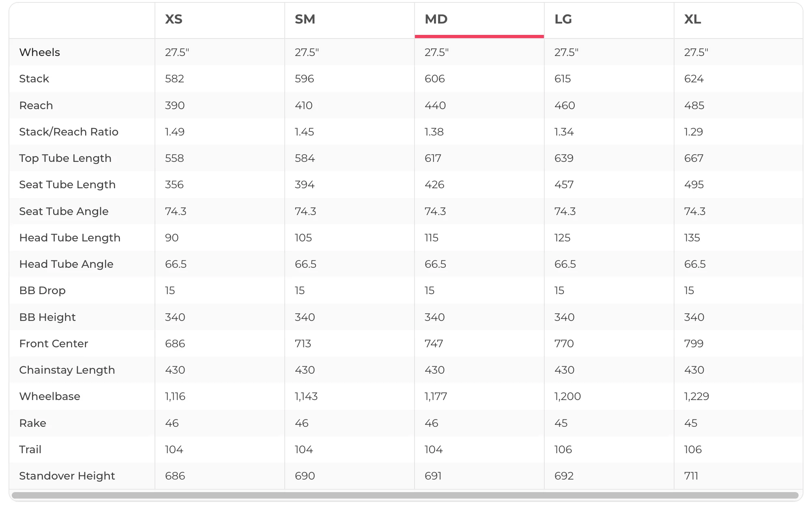812x512 pixels.
Task: Click the Stack value 582 for XS
Action: pos(174,79)
